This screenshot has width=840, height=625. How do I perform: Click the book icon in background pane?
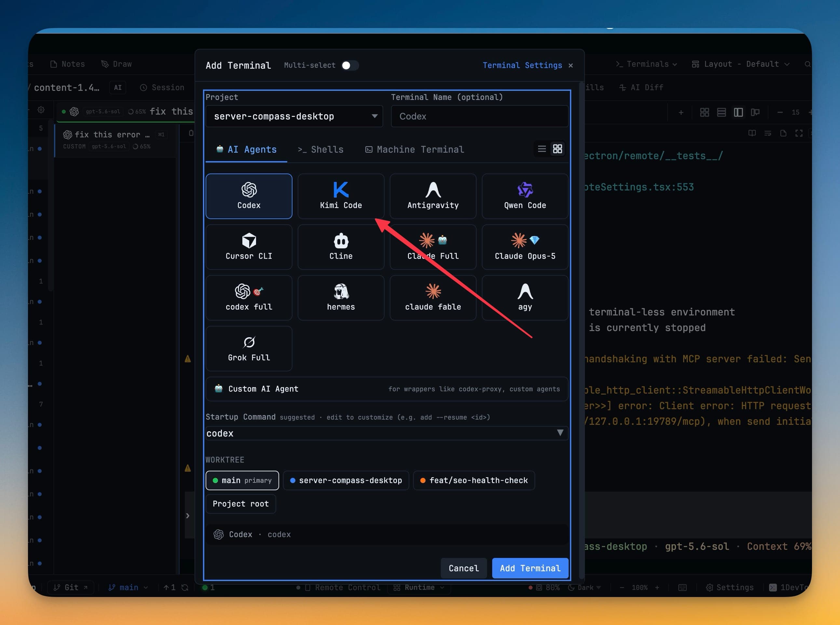[x=752, y=133]
